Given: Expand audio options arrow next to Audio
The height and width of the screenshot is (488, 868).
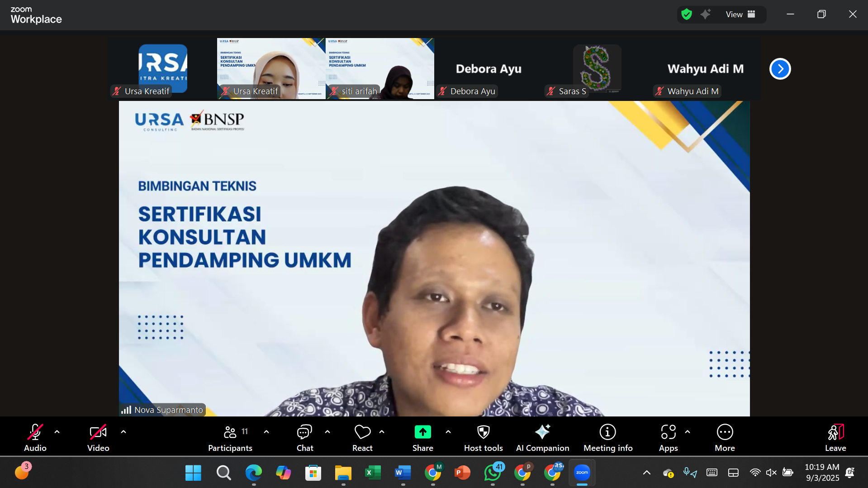Looking at the screenshot, I should (57, 432).
